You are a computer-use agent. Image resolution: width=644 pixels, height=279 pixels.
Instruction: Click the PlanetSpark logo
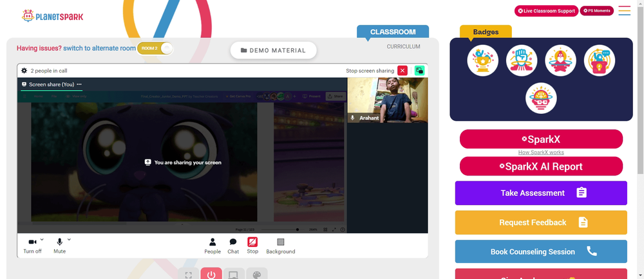tap(52, 16)
